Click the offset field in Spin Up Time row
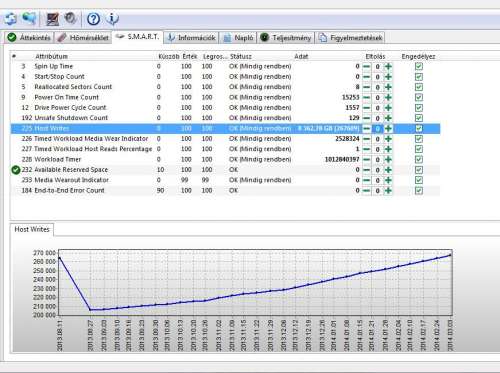This screenshot has height=373, width=500. 377,67
